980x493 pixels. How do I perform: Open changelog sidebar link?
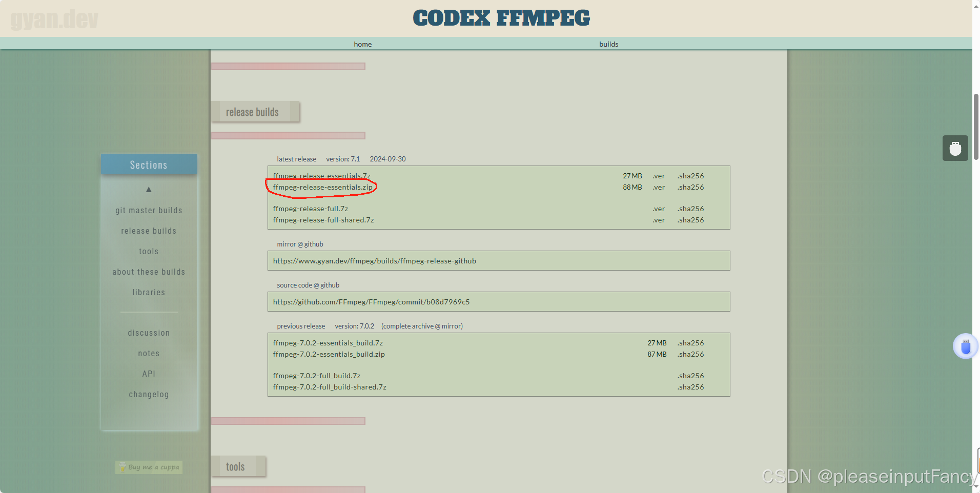(x=149, y=394)
